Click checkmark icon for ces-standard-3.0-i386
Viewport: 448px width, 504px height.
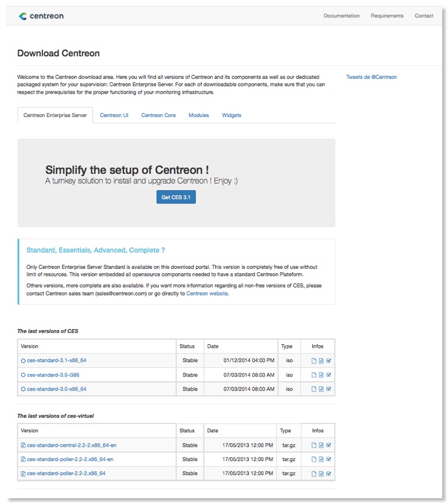329,375
